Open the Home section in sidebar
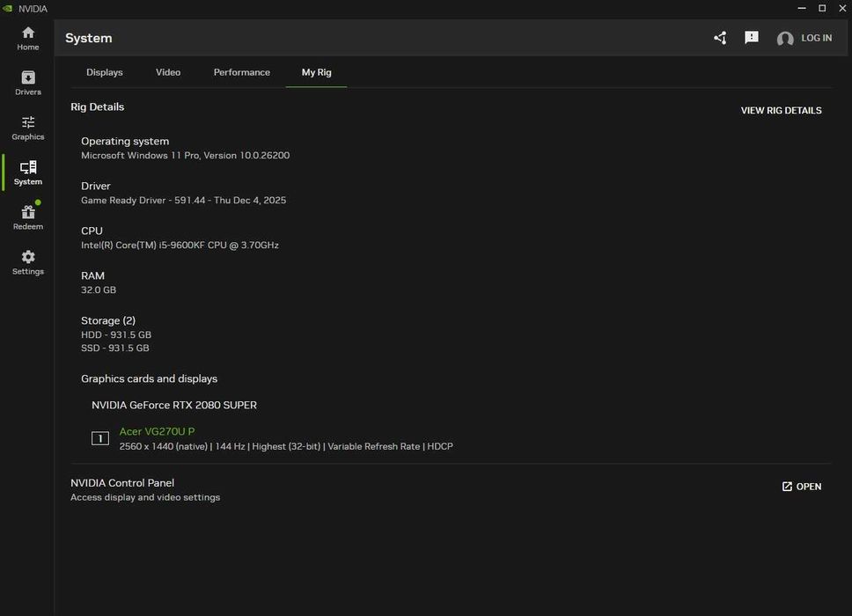The width and height of the screenshot is (852, 616). coord(27,38)
